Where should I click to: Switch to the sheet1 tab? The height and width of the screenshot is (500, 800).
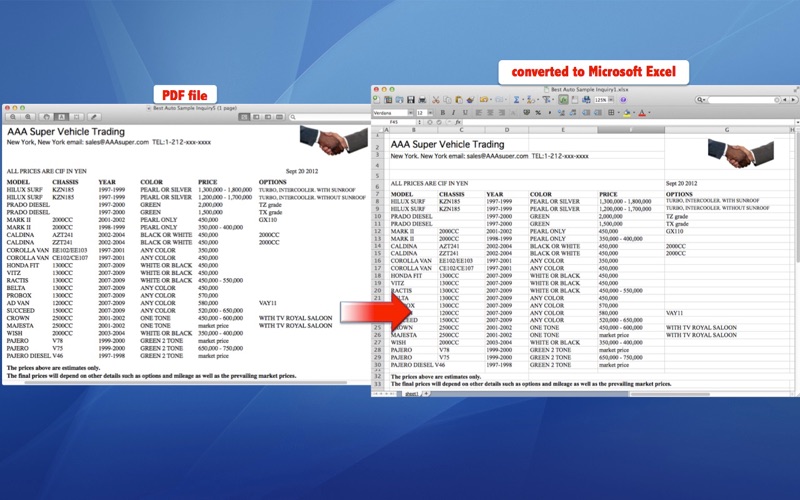(411, 394)
